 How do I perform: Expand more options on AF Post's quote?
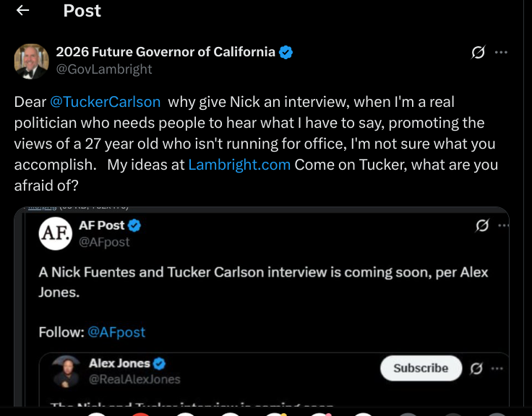pyautogui.click(x=504, y=226)
